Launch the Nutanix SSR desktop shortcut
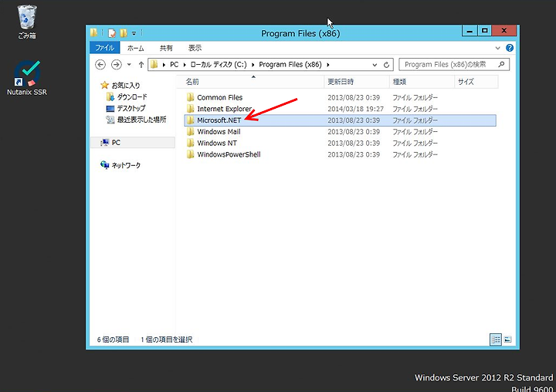The width and height of the screenshot is (556, 392). [x=27, y=78]
